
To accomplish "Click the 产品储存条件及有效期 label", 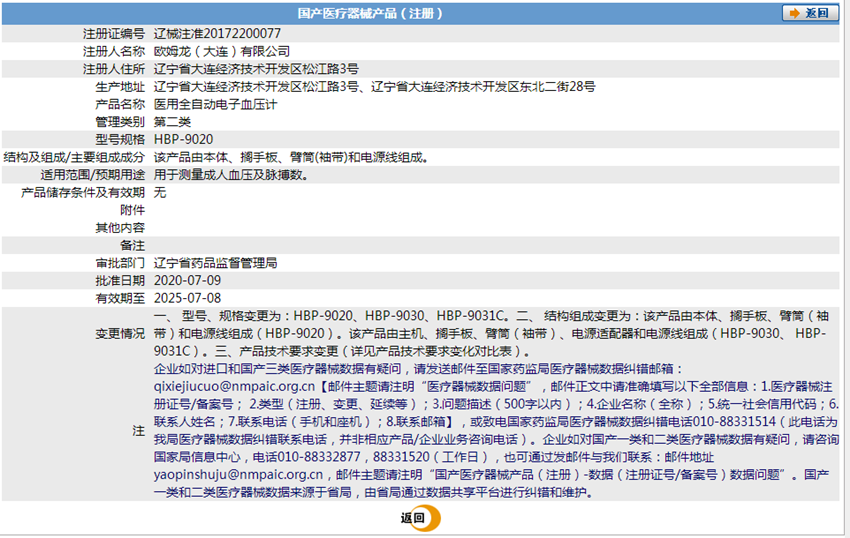I will point(83,193).
